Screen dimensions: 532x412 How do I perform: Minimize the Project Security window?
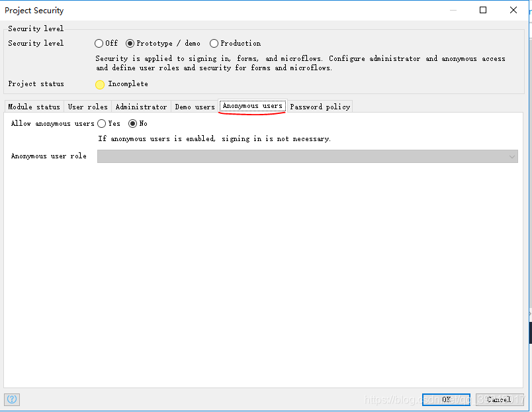tap(453, 10)
